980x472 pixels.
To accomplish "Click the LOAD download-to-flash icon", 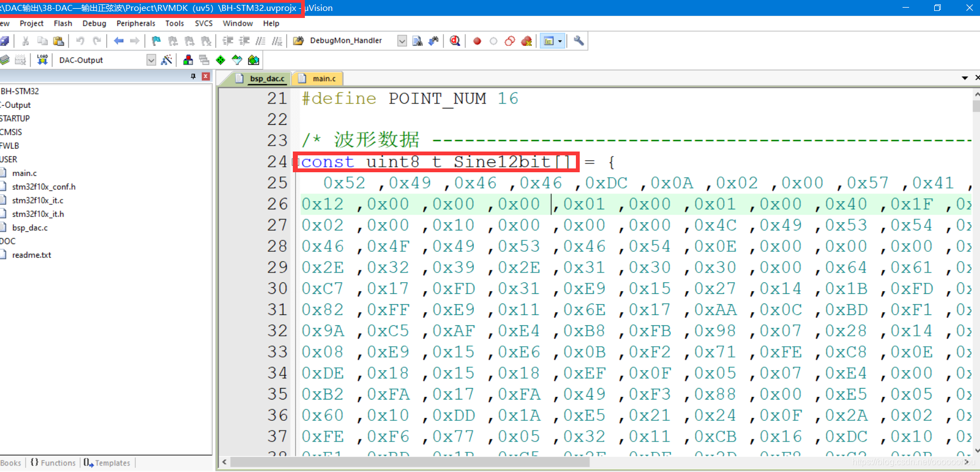I will [x=42, y=60].
